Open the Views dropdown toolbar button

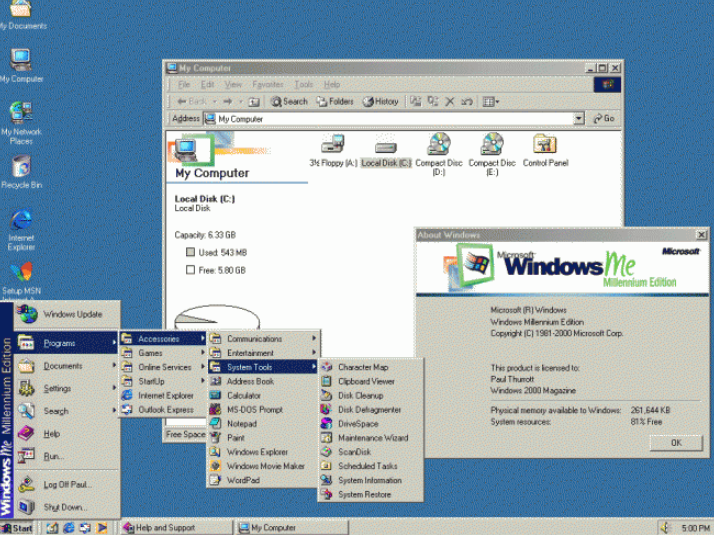[x=490, y=102]
